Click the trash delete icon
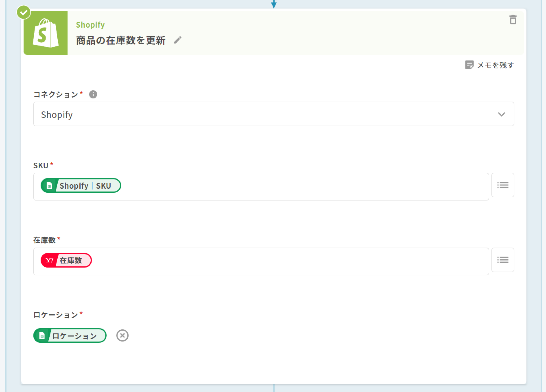Image resolution: width=546 pixels, height=392 pixels. click(x=513, y=19)
